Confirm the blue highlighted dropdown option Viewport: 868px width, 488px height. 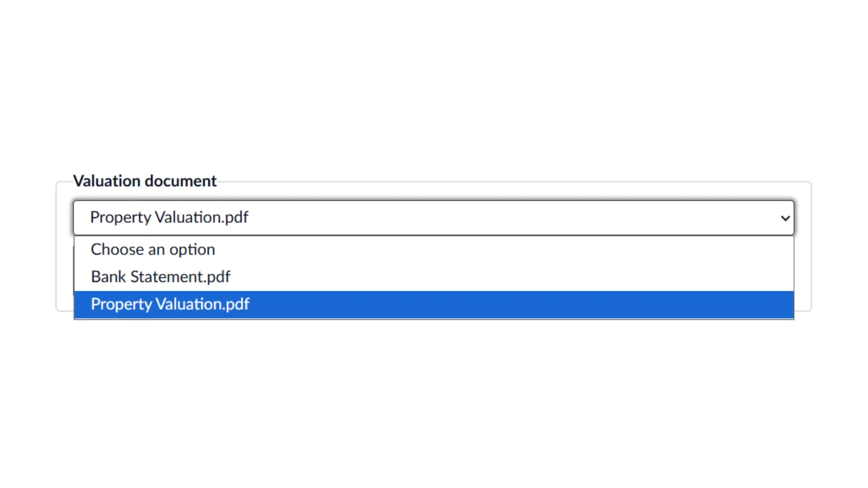[x=170, y=304]
